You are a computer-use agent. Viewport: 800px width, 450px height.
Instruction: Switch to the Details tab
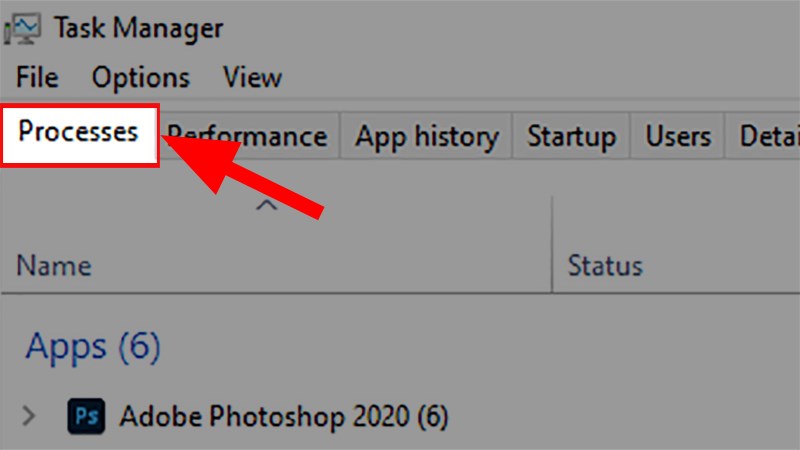[x=768, y=136]
